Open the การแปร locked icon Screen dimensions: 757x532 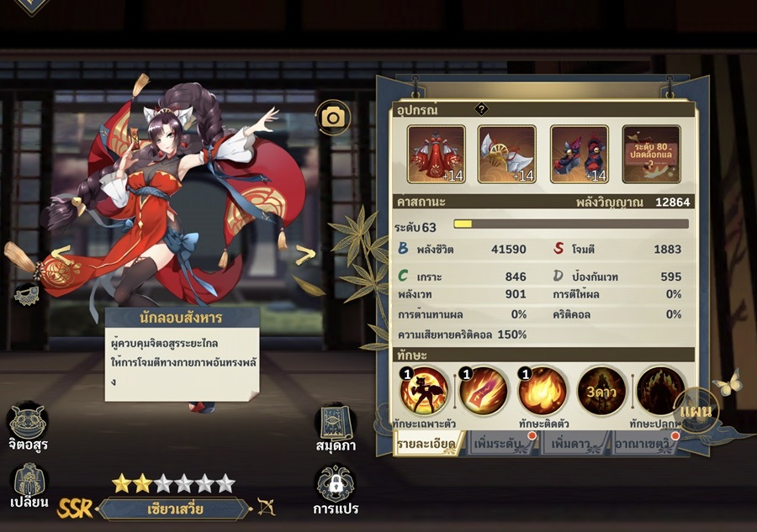(336, 491)
